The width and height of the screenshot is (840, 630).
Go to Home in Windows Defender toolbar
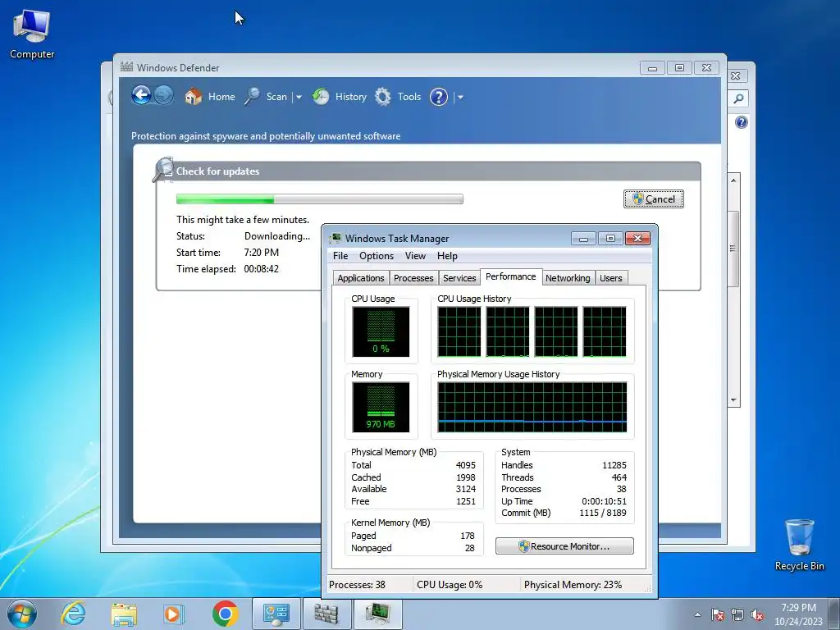tap(210, 97)
